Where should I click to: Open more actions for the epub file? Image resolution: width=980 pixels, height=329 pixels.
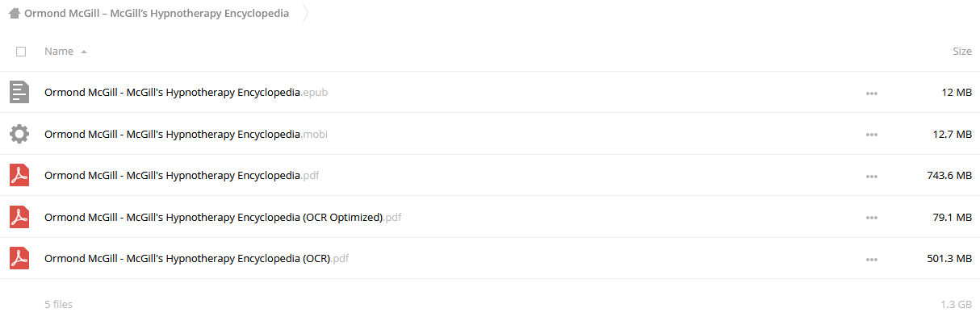871,93
